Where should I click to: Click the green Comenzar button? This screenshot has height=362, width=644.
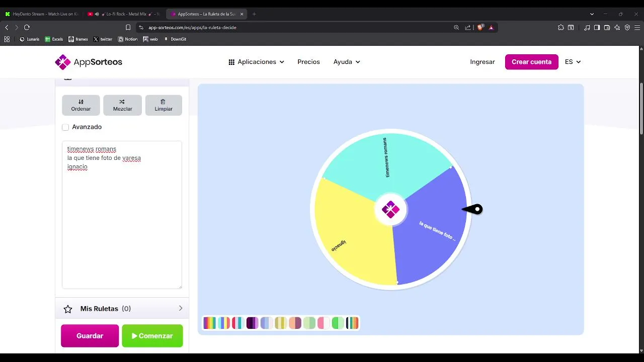click(x=152, y=336)
